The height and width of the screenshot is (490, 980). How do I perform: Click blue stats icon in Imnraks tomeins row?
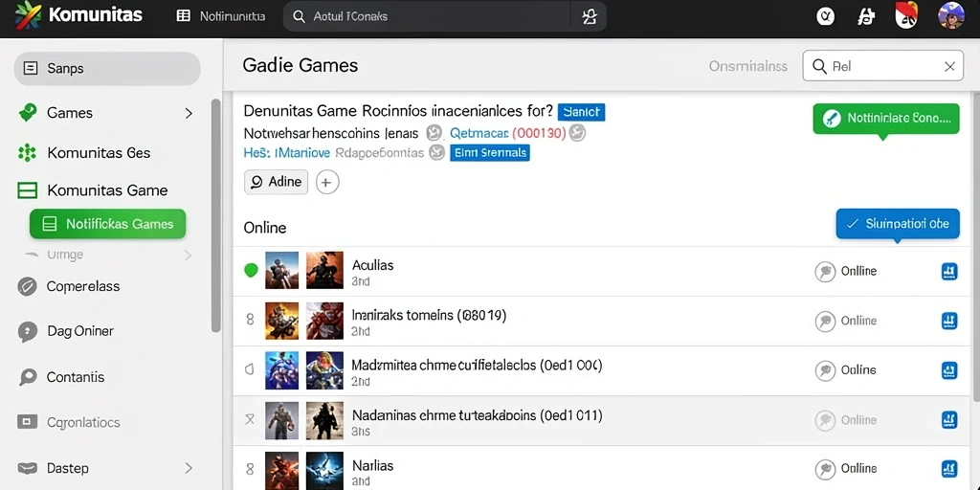coord(949,322)
